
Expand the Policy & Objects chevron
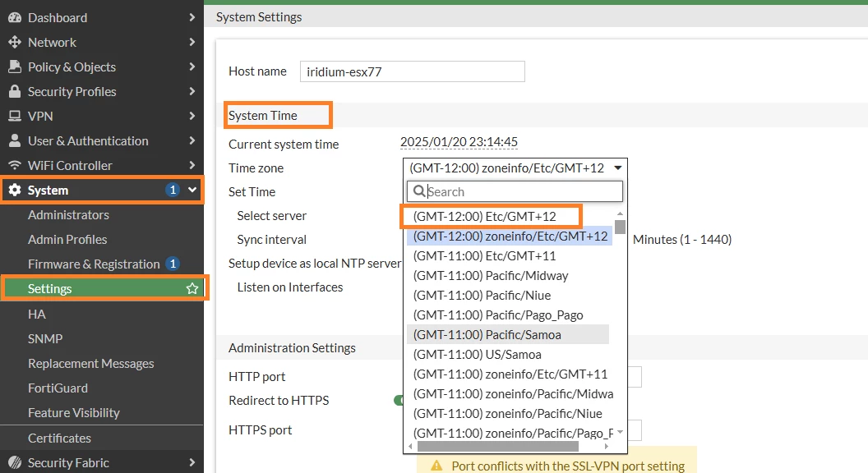pyautogui.click(x=192, y=67)
